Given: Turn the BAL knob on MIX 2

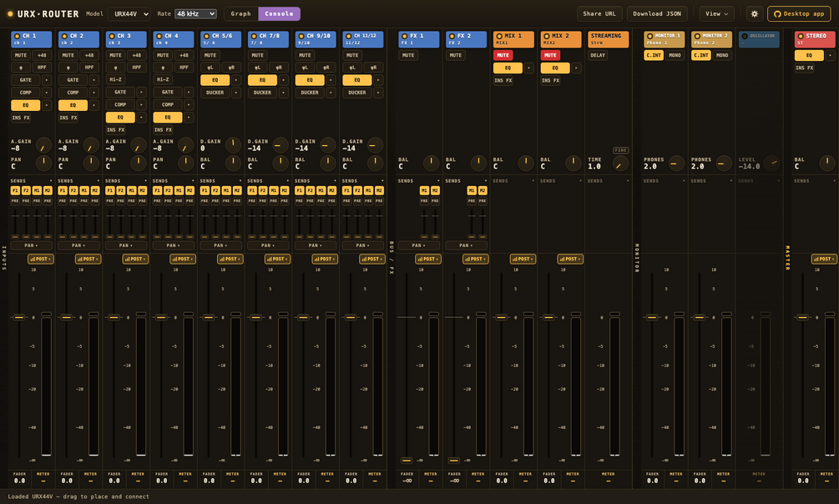Looking at the screenshot, I should [573, 163].
